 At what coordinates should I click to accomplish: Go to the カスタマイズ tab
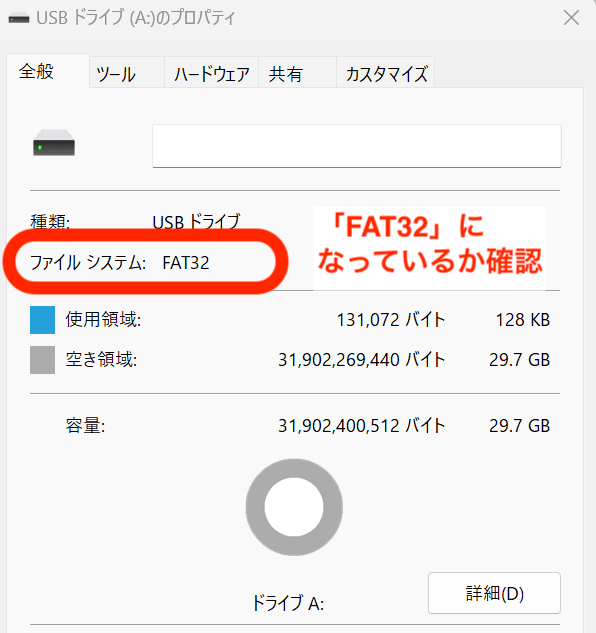pos(386,73)
